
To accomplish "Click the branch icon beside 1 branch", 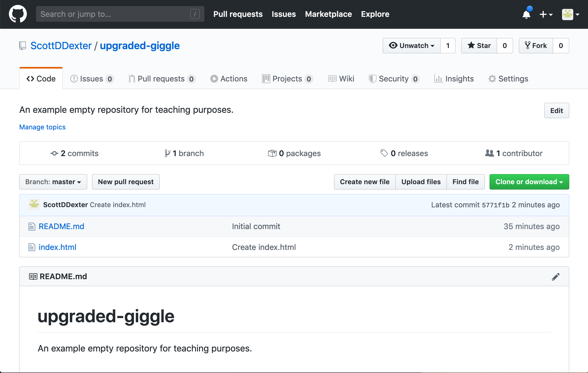I will 167,154.
